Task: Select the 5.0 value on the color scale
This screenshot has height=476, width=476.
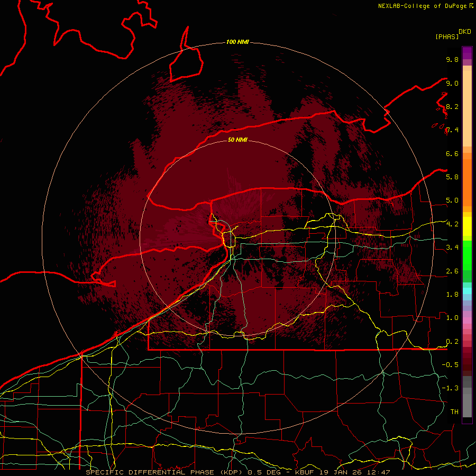Action: pyautogui.click(x=452, y=200)
